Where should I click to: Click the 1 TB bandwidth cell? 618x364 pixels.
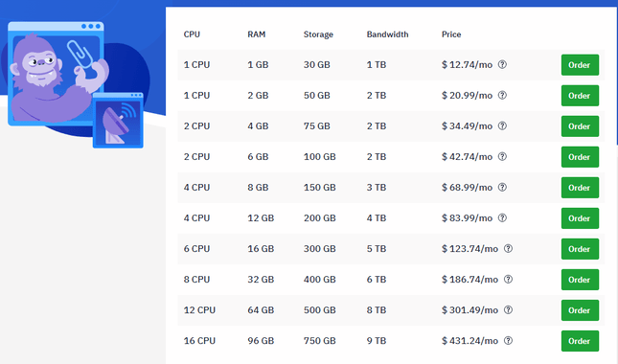click(x=377, y=64)
